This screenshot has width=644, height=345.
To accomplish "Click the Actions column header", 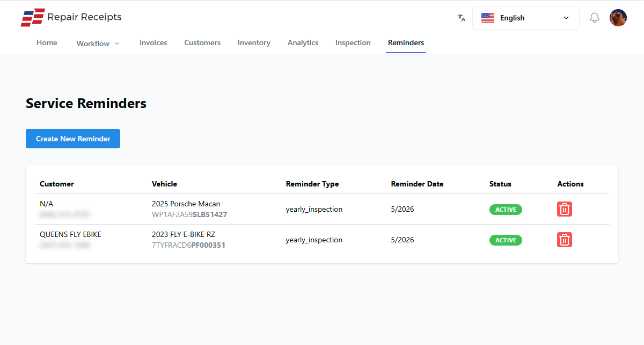I will pyautogui.click(x=570, y=184).
